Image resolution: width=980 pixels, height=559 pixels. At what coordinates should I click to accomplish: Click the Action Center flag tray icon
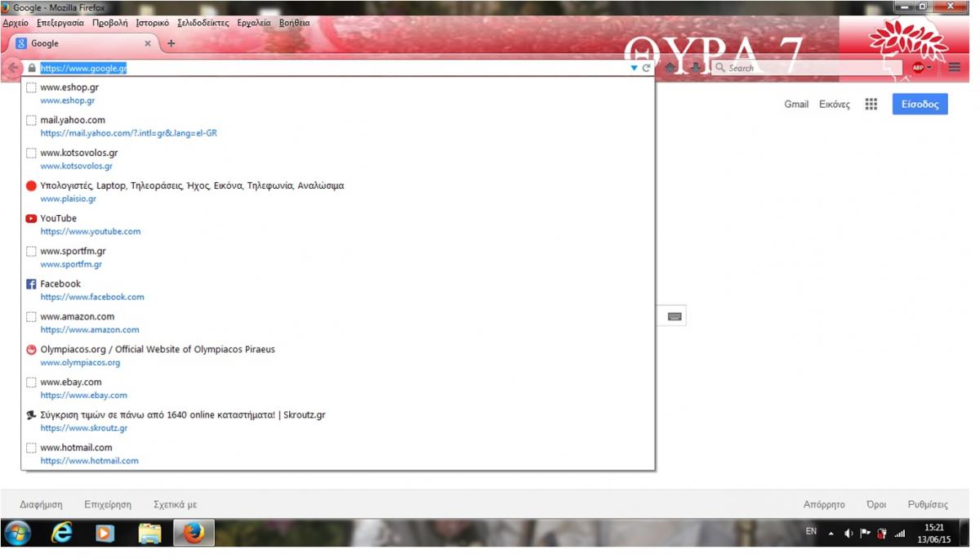pos(866,534)
